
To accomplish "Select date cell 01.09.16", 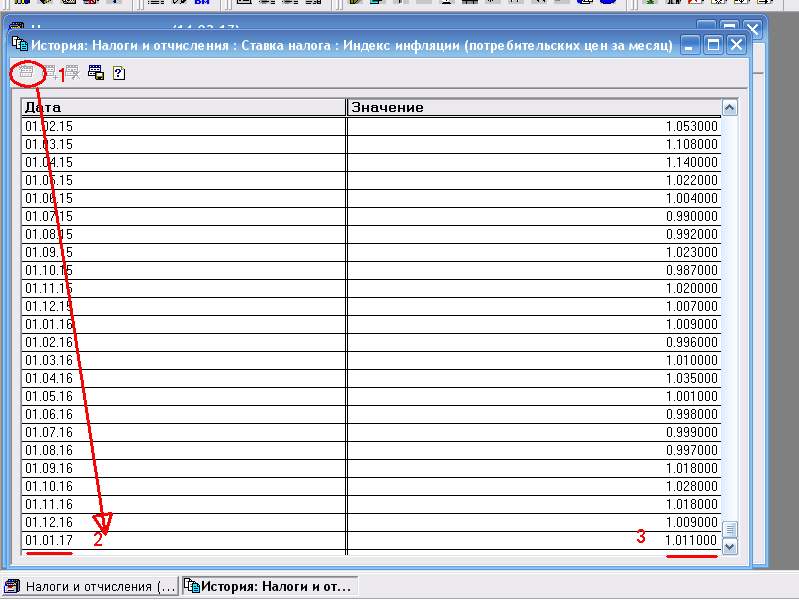I will tap(183, 468).
